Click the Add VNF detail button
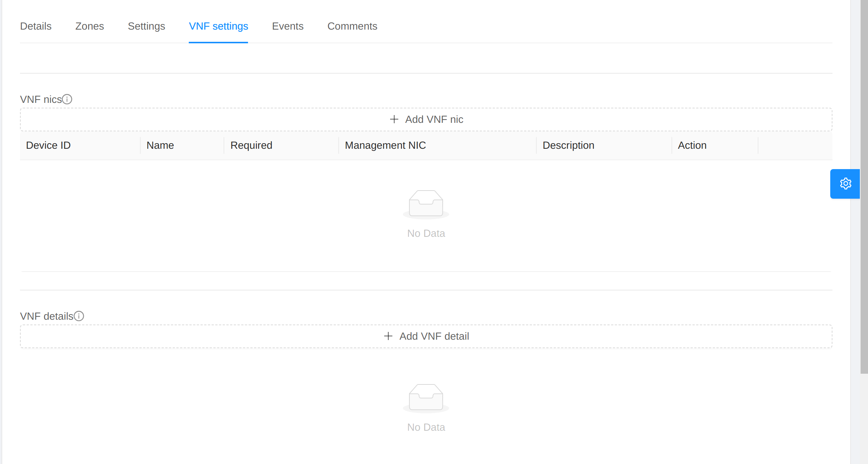The width and height of the screenshot is (868, 464). click(426, 336)
